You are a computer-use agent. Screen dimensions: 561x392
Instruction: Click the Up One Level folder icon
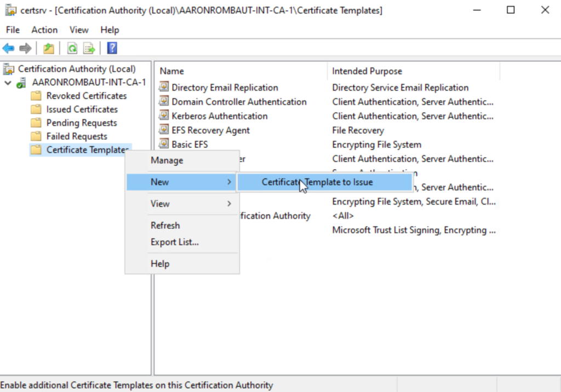click(49, 49)
